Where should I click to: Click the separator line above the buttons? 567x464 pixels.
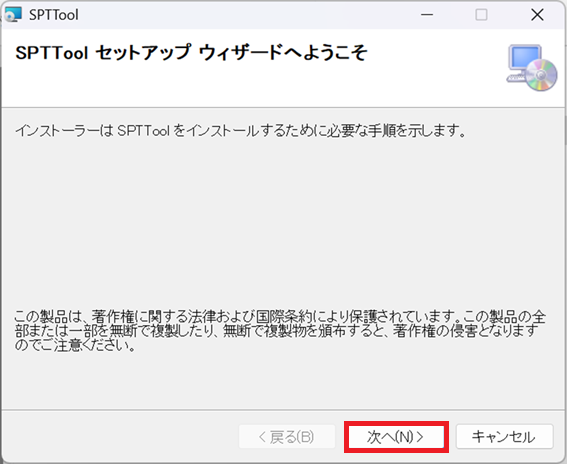tap(283, 410)
